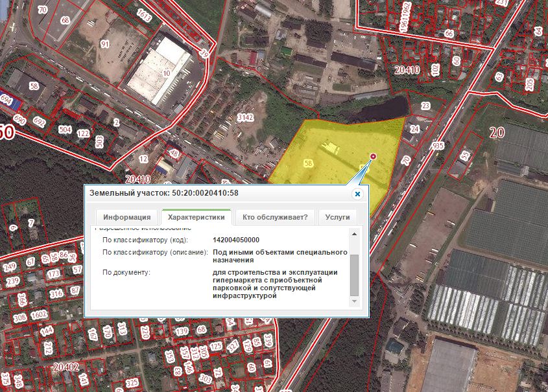Screen dimensions: 548x392
Task: Click the popup title 'Земельный участок: 50:20:0020410:58'
Action: (x=164, y=193)
